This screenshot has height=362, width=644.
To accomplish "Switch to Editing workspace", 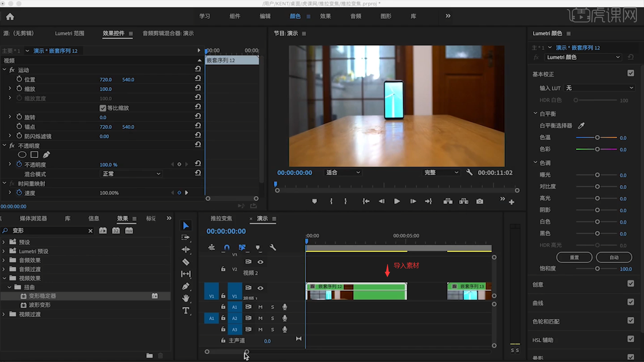I will tap(265, 16).
